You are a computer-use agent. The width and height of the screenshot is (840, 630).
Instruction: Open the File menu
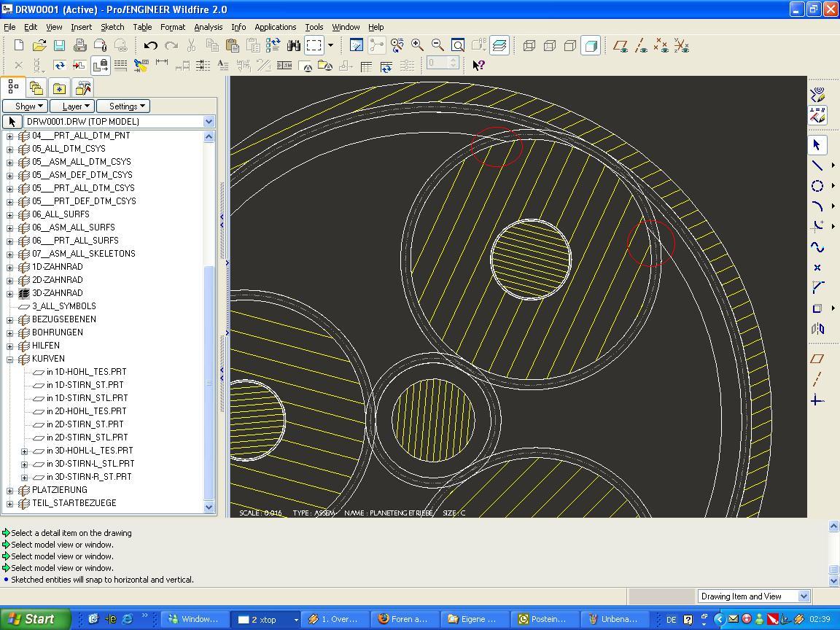pos(9,27)
